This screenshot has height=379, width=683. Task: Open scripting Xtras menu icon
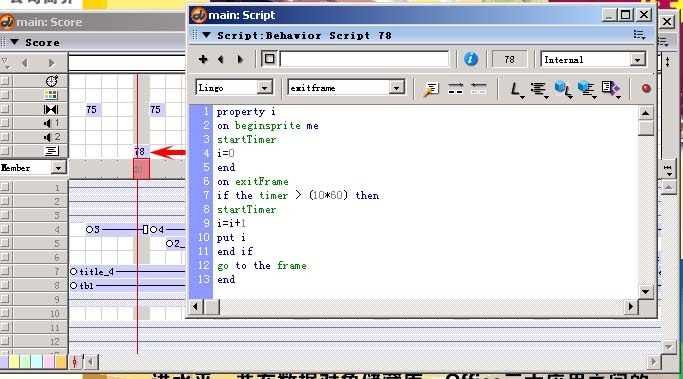coord(611,89)
